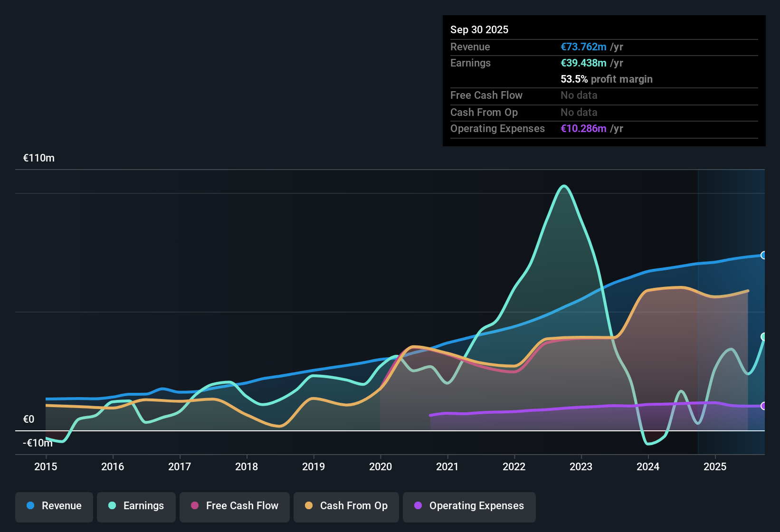The height and width of the screenshot is (532, 780).
Task: Select the Cash From Op legend tab
Action: 346,506
